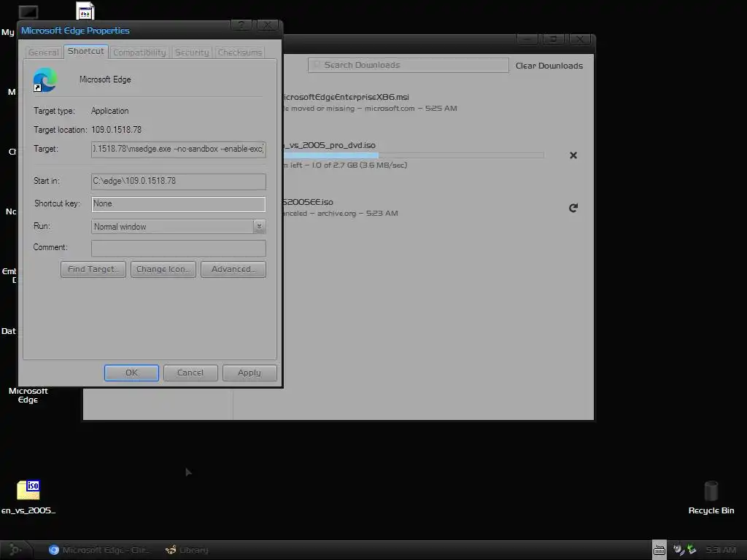Cancel the properties dialog
747x560 pixels.
190,373
